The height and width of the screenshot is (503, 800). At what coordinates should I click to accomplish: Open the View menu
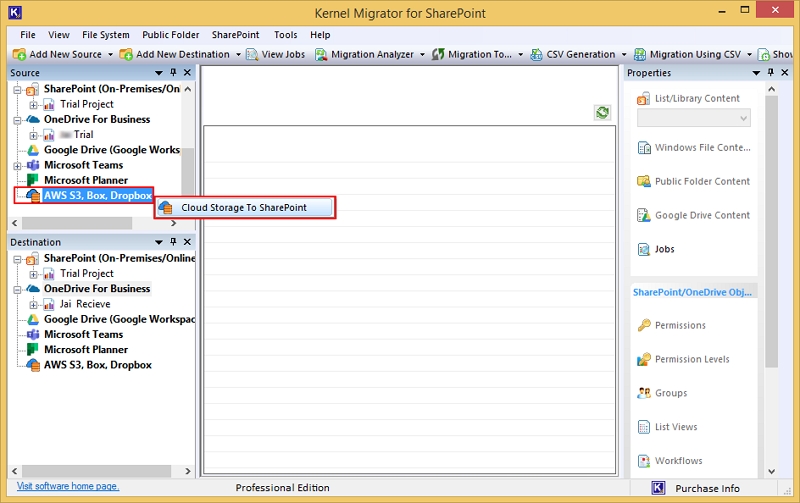pos(59,35)
